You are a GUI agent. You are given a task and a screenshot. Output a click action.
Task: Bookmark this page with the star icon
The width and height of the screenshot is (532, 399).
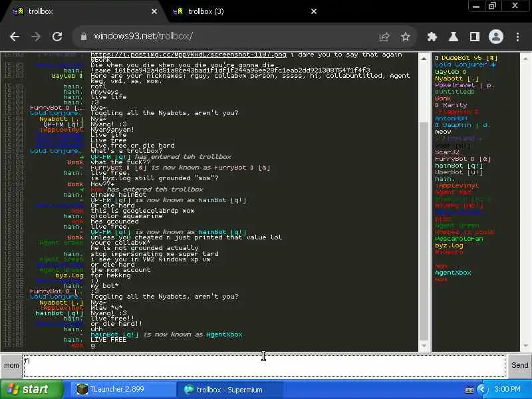tap(406, 37)
